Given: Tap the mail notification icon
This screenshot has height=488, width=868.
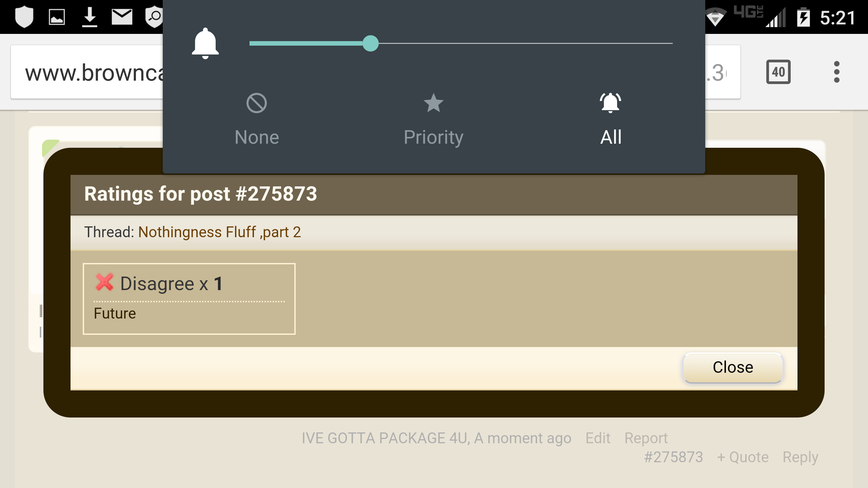Looking at the screenshot, I should coord(122,17).
